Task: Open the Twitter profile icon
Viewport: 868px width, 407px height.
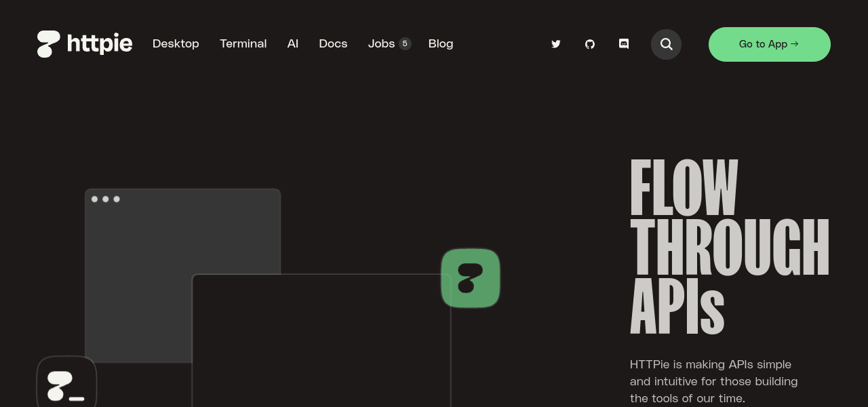Action: (x=556, y=44)
